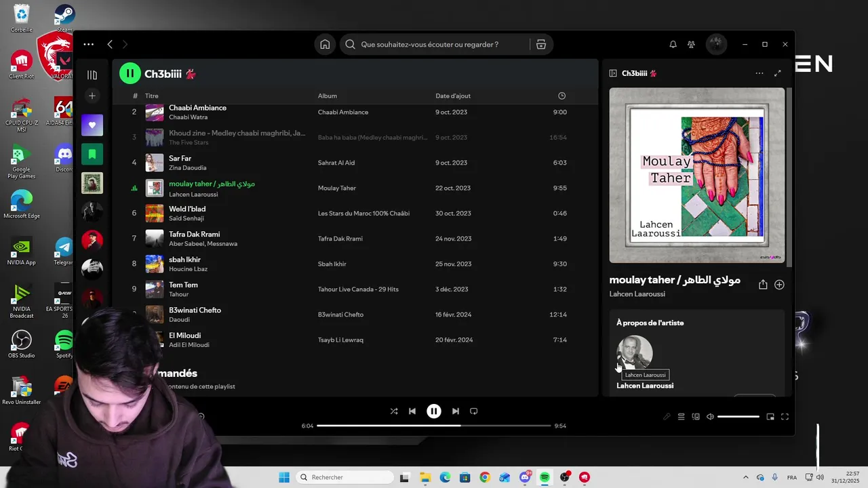Screen dimensions: 868x488
Task: Enter full screen player view
Action: pos(785,417)
